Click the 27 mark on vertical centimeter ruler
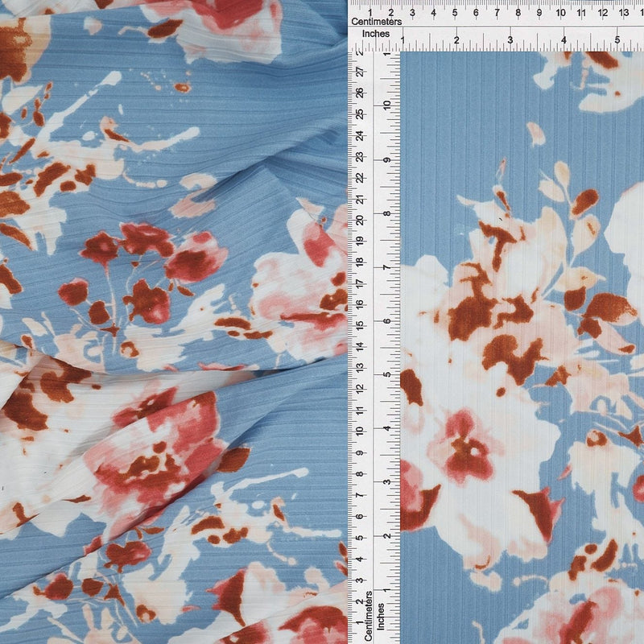Viewport: 644px width, 644px height. pyautogui.click(x=360, y=72)
